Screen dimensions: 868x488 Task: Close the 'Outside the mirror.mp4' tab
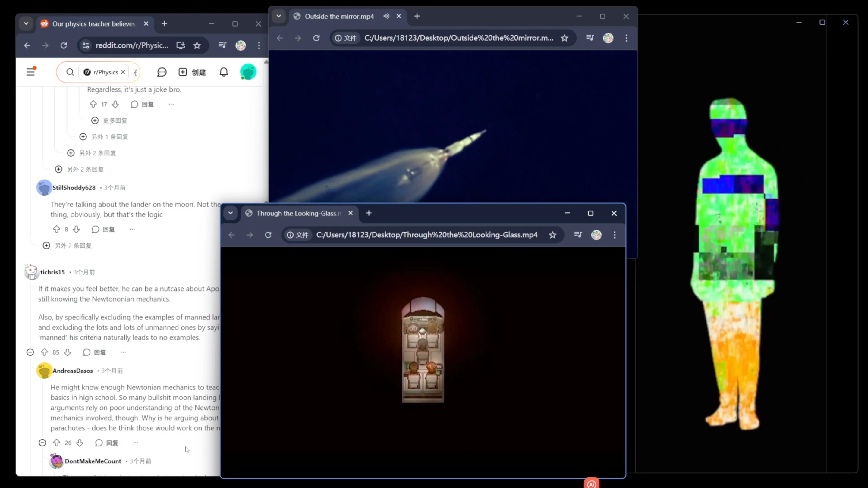399,16
